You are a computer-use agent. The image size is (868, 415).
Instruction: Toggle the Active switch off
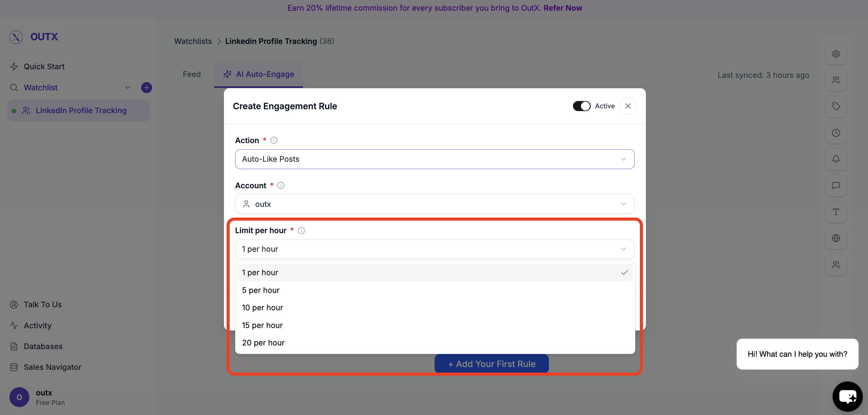tap(581, 106)
